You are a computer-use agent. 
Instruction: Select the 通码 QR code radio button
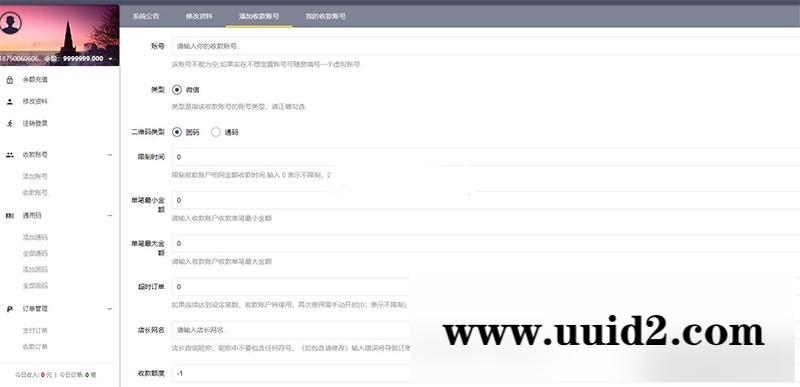coord(216,132)
